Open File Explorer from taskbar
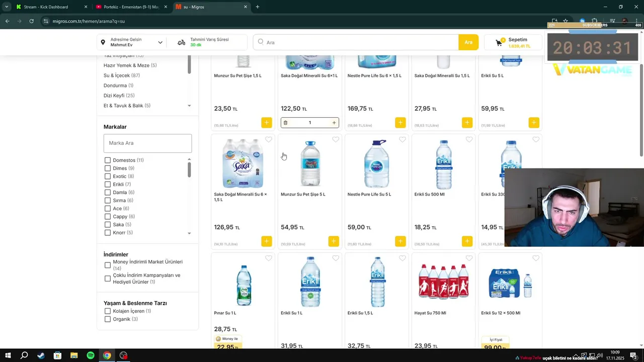 [74, 355]
